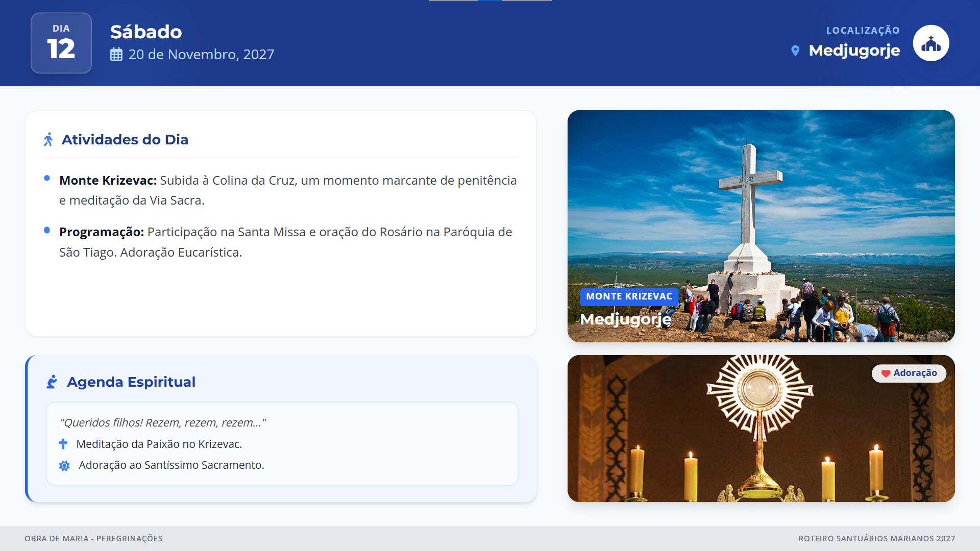Click the Dia 12 badge
The width and height of the screenshot is (980, 551).
coord(61,43)
